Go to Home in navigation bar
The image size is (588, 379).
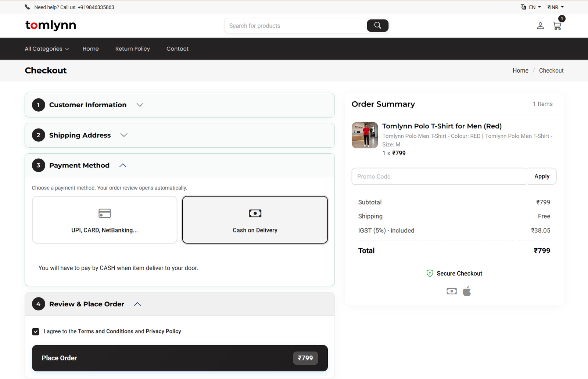90,49
